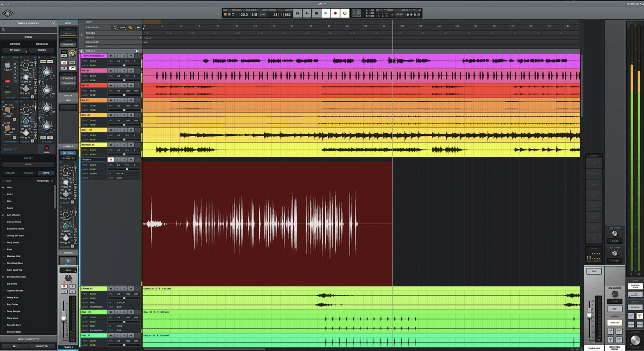Click the Assign button
The image size is (644, 351).
[41, 50]
